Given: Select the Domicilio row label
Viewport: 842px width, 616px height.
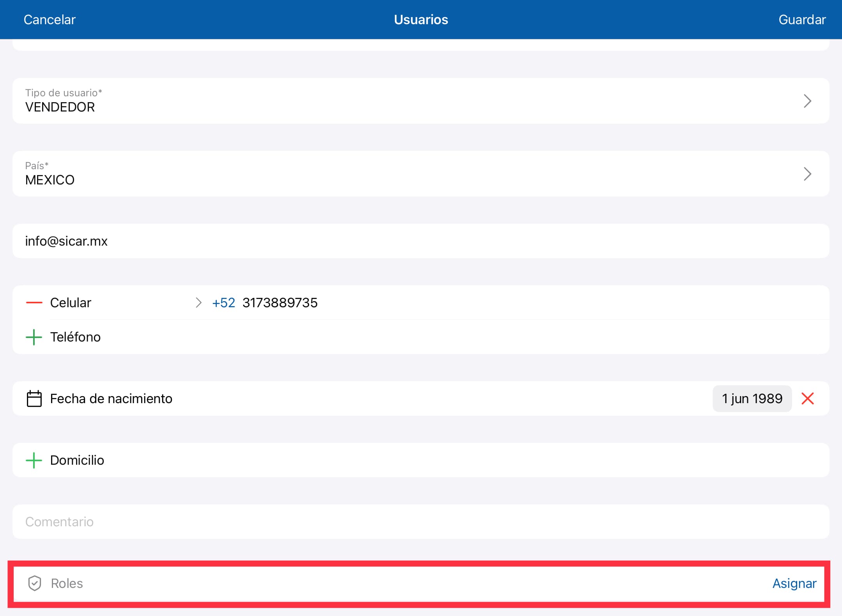Looking at the screenshot, I should (x=77, y=460).
